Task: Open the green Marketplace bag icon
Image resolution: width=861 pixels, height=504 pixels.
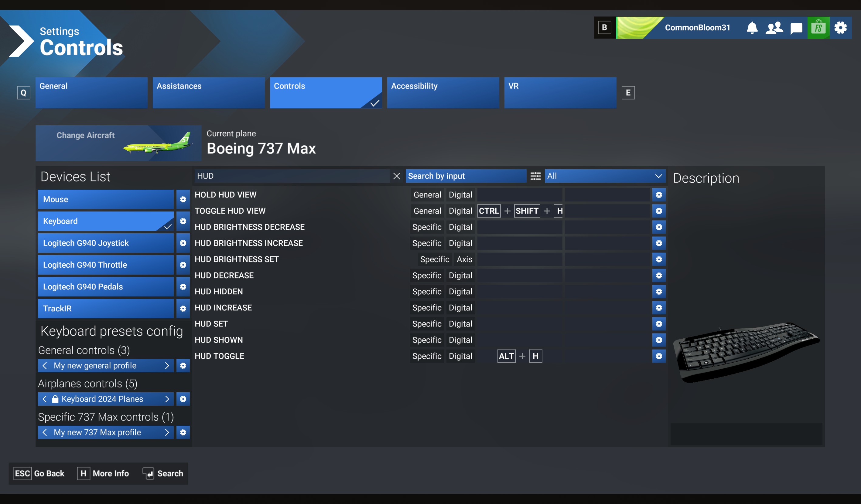Action: (818, 28)
